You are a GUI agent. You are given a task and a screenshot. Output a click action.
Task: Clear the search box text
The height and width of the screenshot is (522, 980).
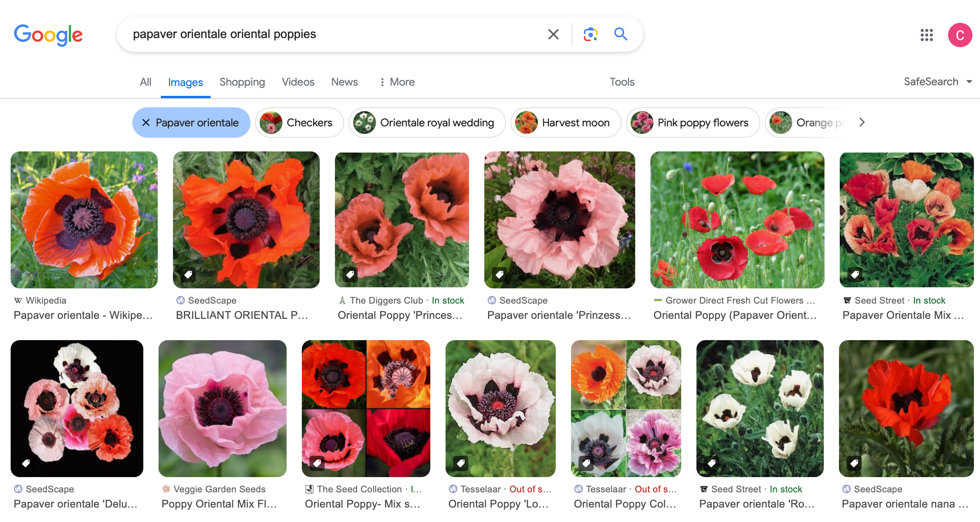[553, 34]
